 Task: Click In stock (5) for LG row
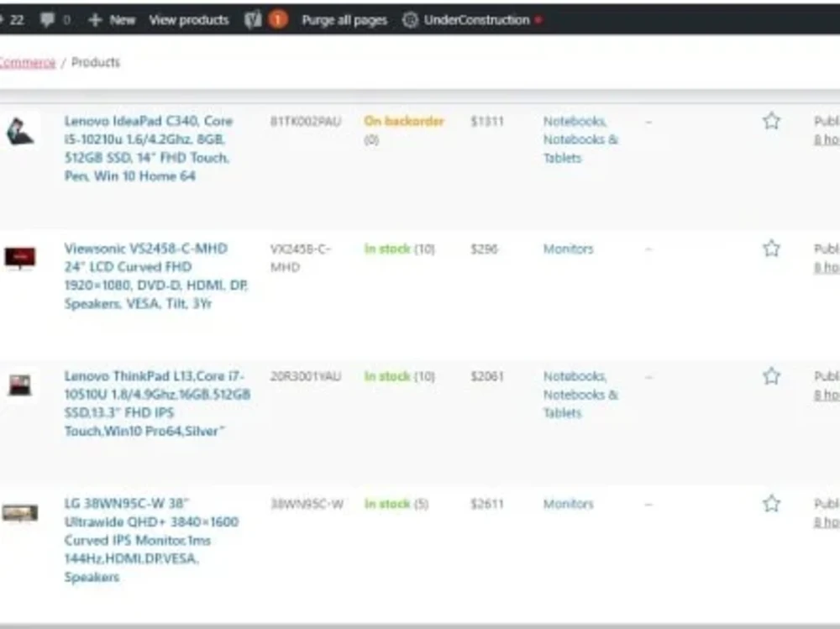(396, 504)
